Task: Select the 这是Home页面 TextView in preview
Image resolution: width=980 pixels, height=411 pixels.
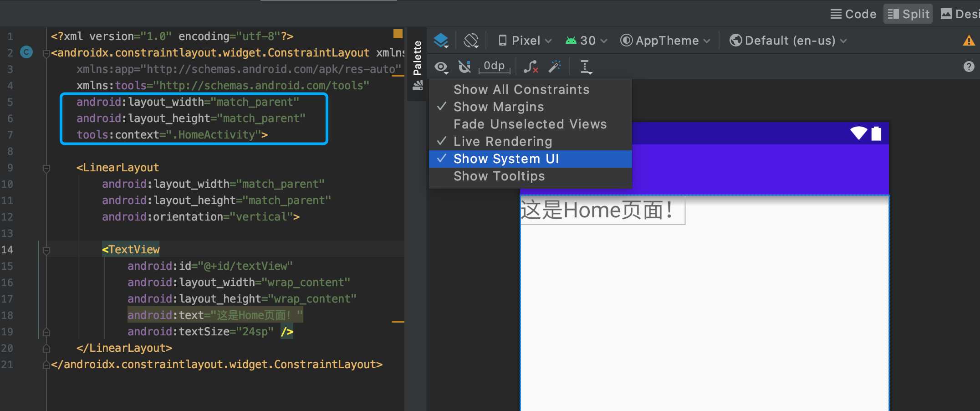Action: click(x=602, y=211)
